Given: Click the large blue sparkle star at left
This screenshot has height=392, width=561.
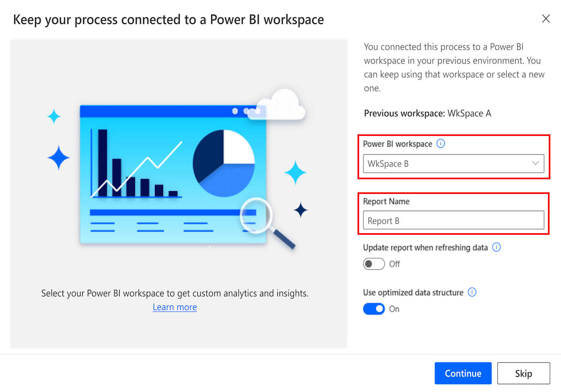Looking at the screenshot, I should click(x=58, y=158).
